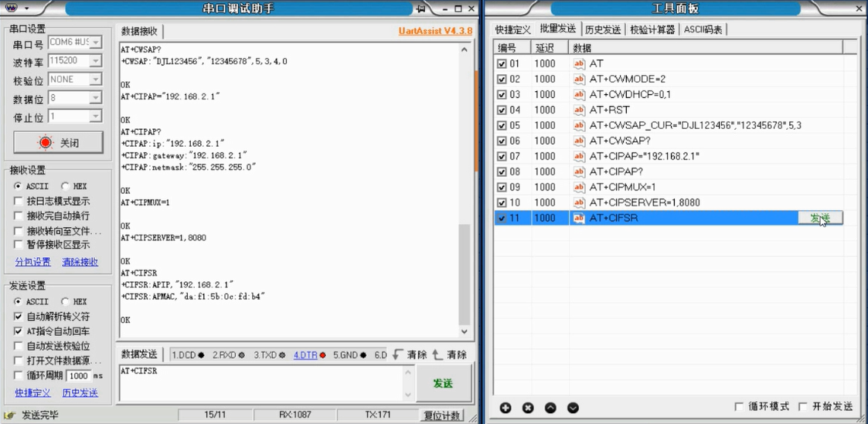The image size is (868, 424).
Task: Switch to the ASCII码表 tab
Action: (703, 29)
